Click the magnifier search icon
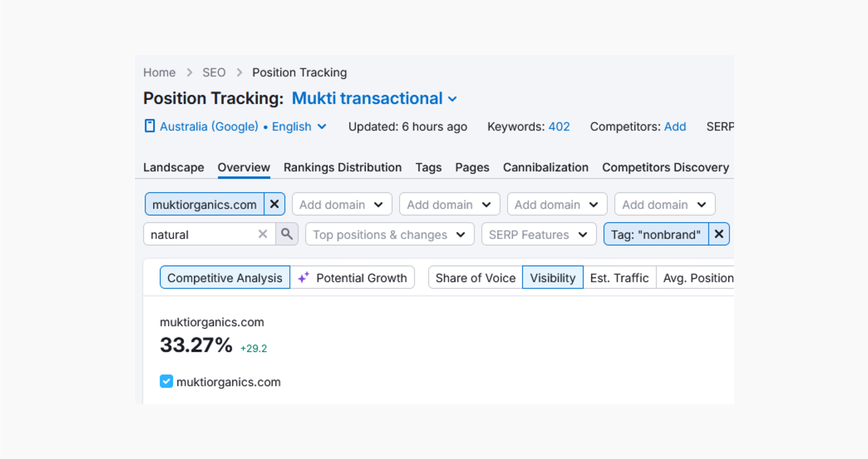868x459 pixels. 287,234
